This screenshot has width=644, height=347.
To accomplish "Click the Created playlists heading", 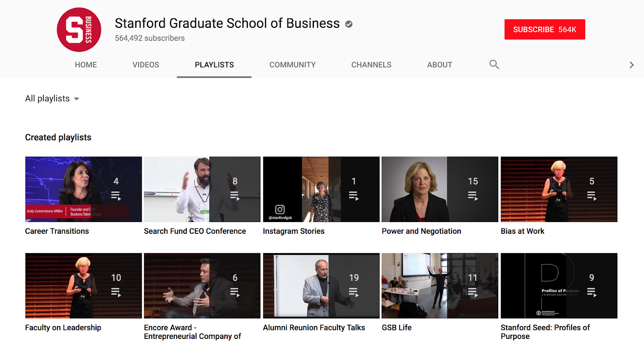I will pyautogui.click(x=58, y=137).
